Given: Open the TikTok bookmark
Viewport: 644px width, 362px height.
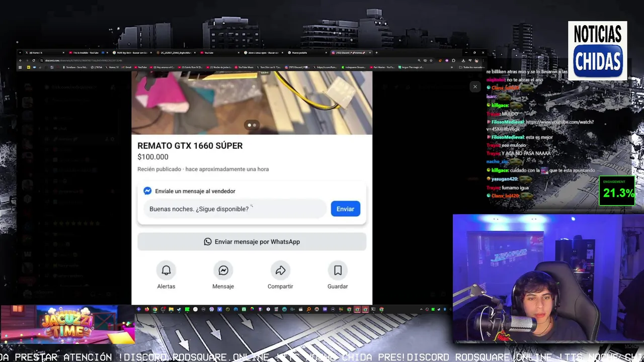Looking at the screenshot, I should click(97, 67).
